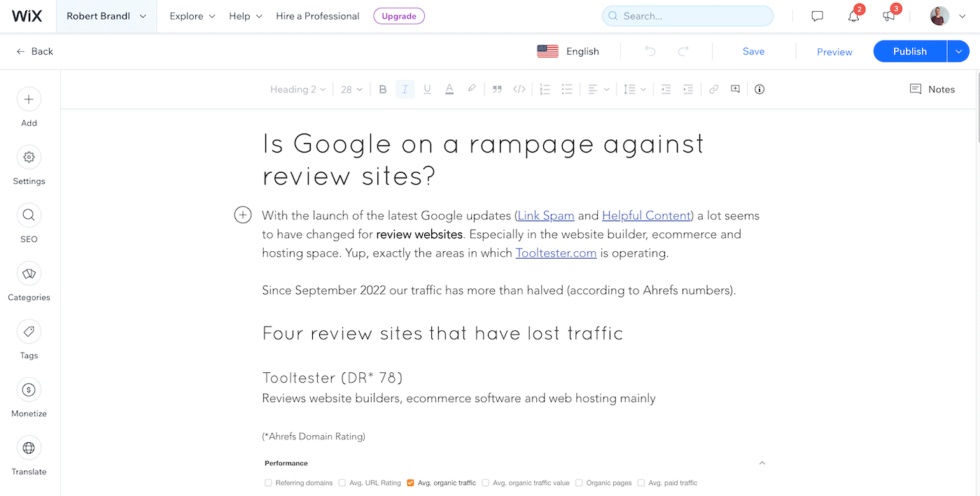
Task: Go Back to the previous page
Action: (34, 51)
